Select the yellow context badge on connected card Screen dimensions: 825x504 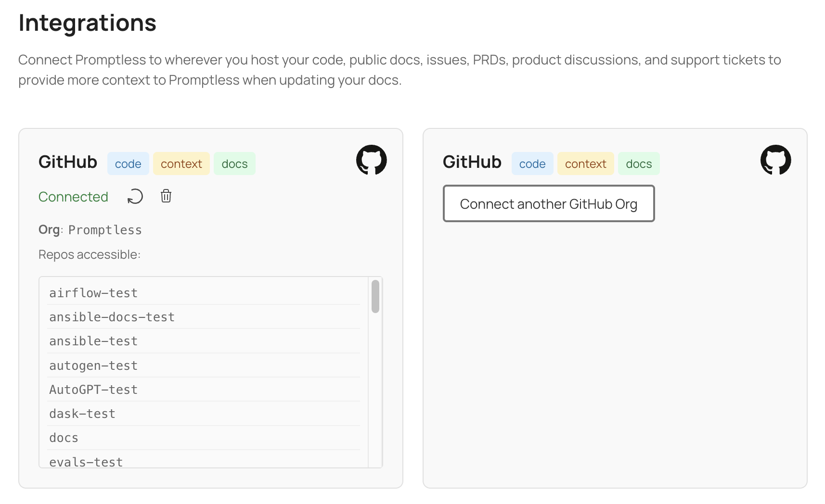[181, 163]
